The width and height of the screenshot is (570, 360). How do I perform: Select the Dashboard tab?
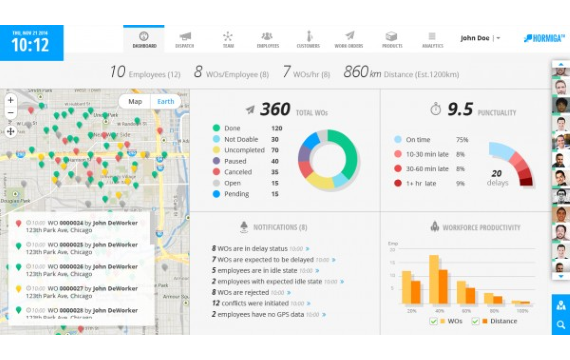pos(144,39)
